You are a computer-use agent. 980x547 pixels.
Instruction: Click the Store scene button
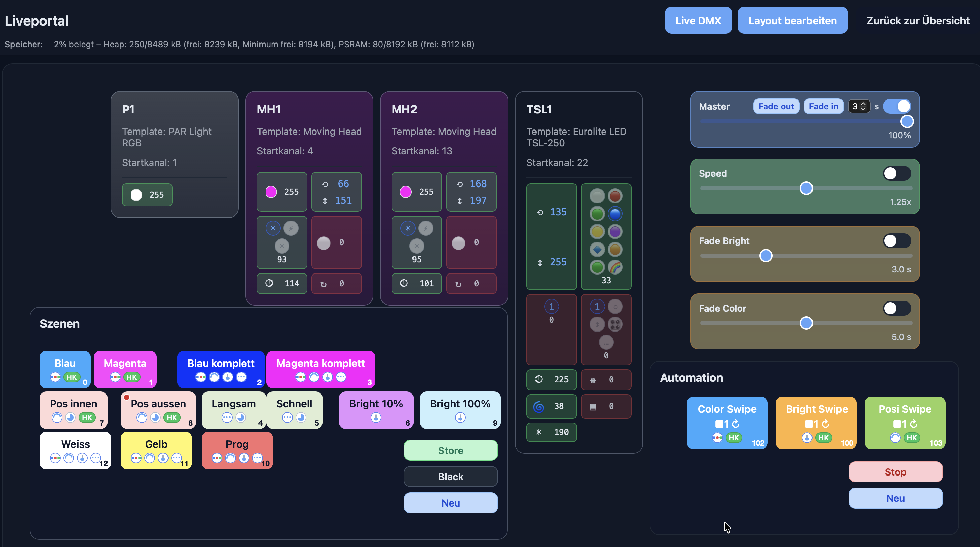pyautogui.click(x=451, y=450)
